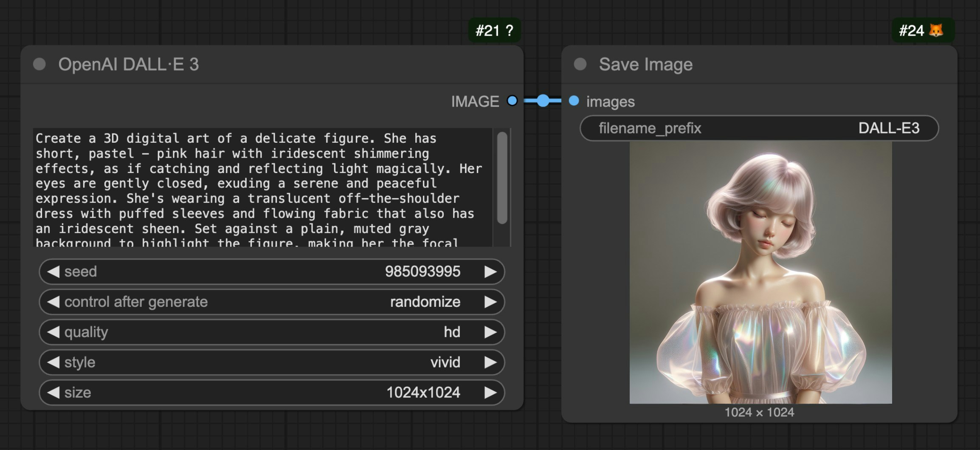Collapse the OpenAI DALL·E 3 node dot
The height and width of the screenshot is (450, 980).
point(40,65)
